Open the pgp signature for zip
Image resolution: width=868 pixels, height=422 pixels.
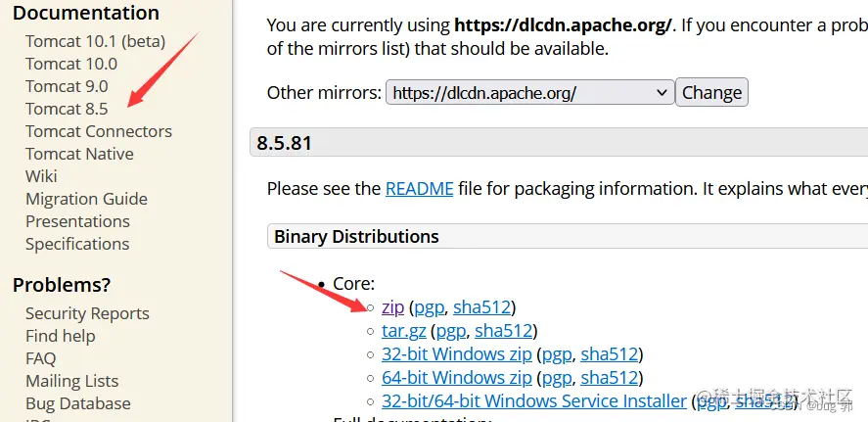[x=429, y=307]
